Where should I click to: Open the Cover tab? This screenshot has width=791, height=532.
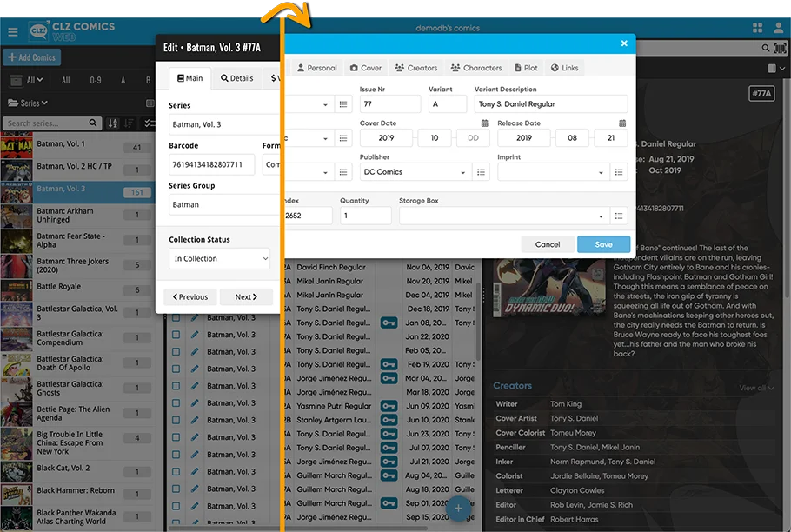(366, 68)
